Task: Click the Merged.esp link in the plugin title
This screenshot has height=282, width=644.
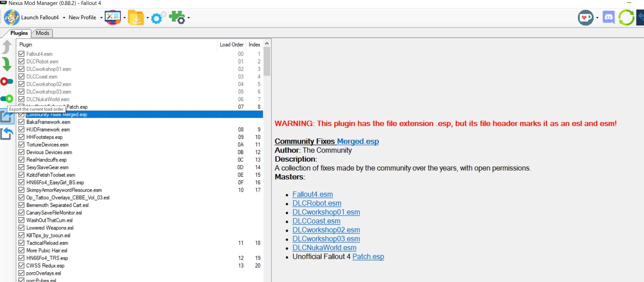Action: click(358, 141)
